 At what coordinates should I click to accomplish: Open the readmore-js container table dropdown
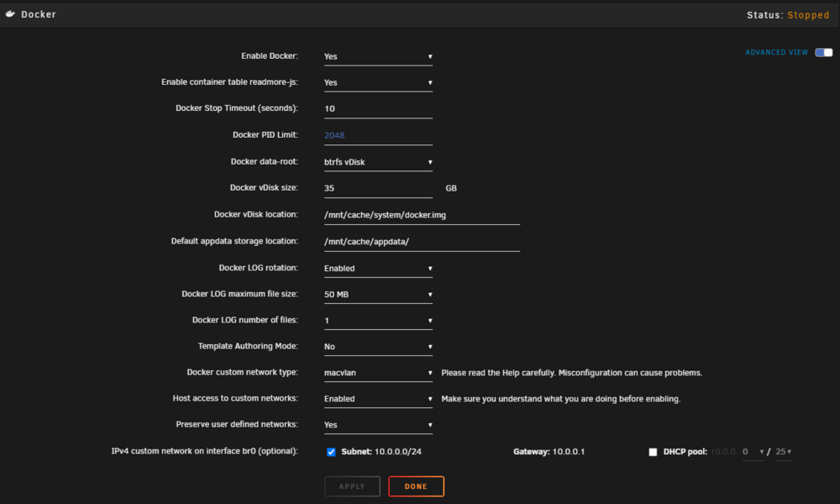pos(378,82)
